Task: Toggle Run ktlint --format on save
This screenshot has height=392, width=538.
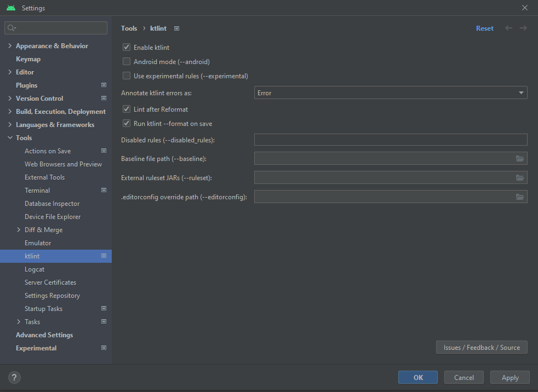Action: pos(127,123)
